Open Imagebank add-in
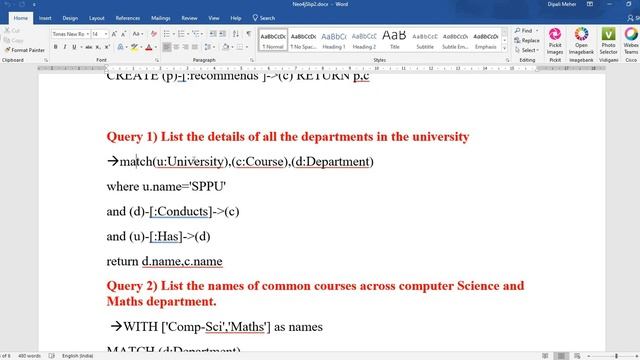Viewport: 640px width, 360px height. pyautogui.click(x=581, y=41)
